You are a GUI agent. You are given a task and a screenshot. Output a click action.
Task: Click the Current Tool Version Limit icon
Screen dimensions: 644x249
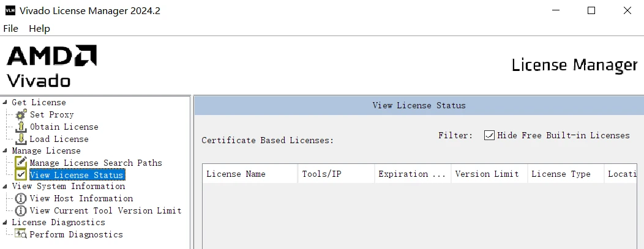click(x=21, y=210)
